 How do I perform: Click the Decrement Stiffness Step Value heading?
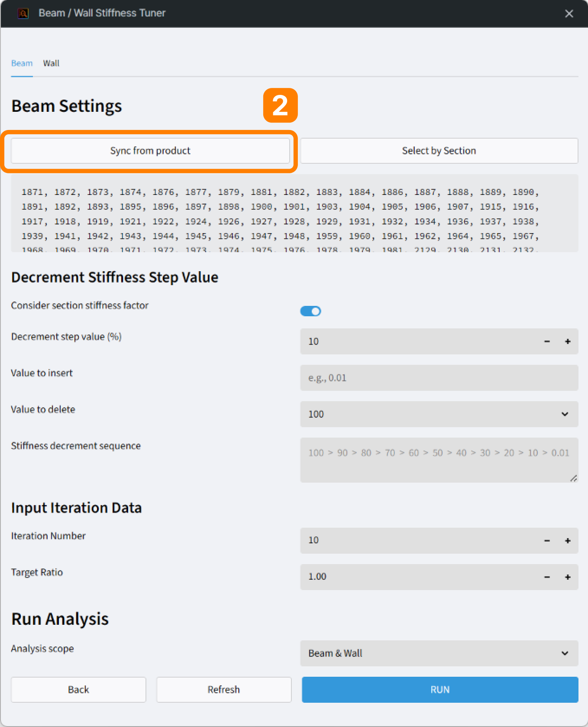tap(115, 277)
